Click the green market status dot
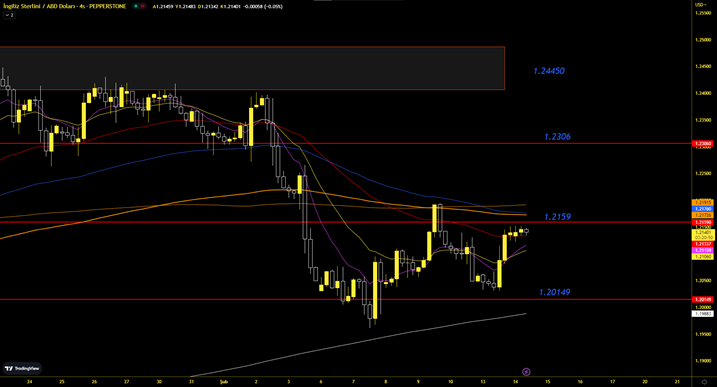This screenshot has height=387, width=717. pos(136,6)
